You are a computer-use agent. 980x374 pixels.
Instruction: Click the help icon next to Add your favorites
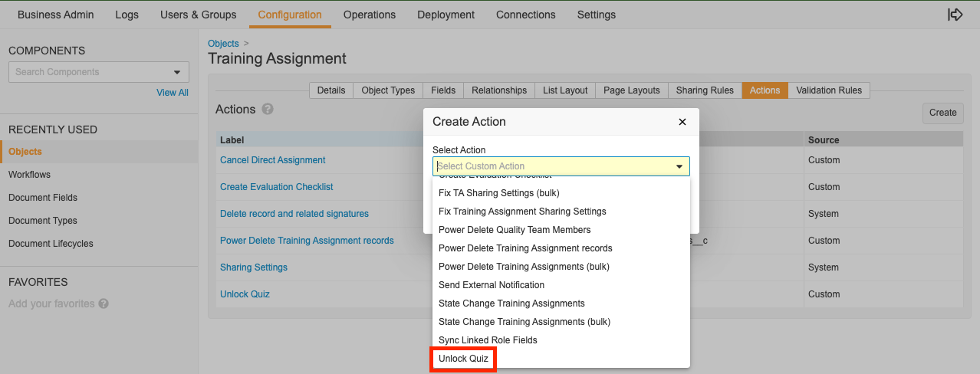click(104, 303)
